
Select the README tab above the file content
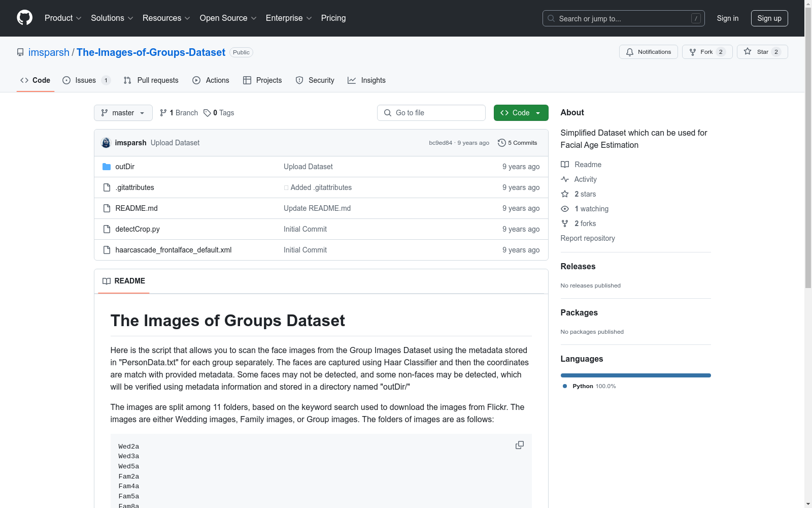[124, 281]
